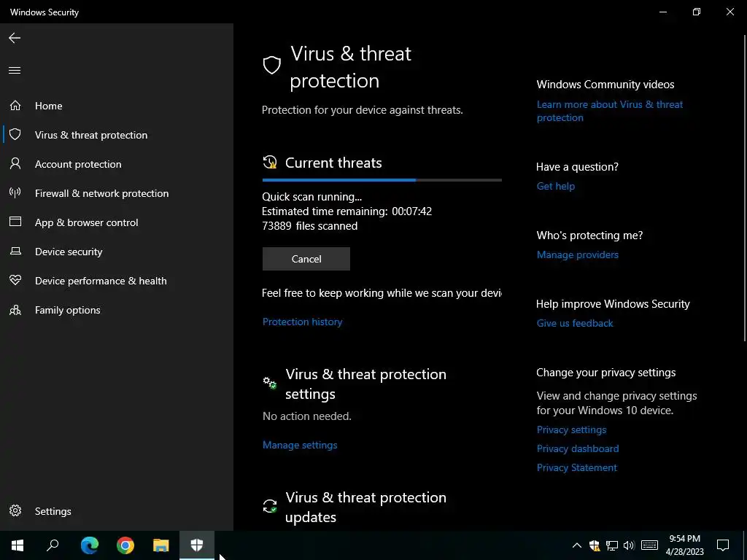
Task: Open Account protection section
Action: pyautogui.click(x=117, y=164)
